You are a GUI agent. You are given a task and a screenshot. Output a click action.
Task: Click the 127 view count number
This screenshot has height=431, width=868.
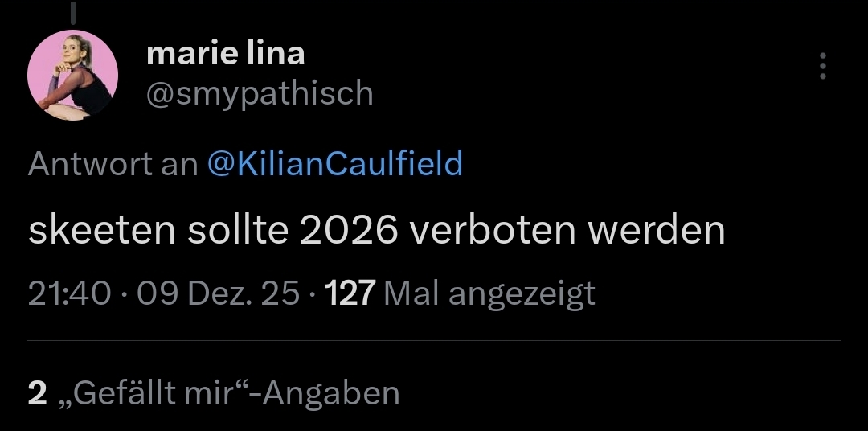[350, 293]
